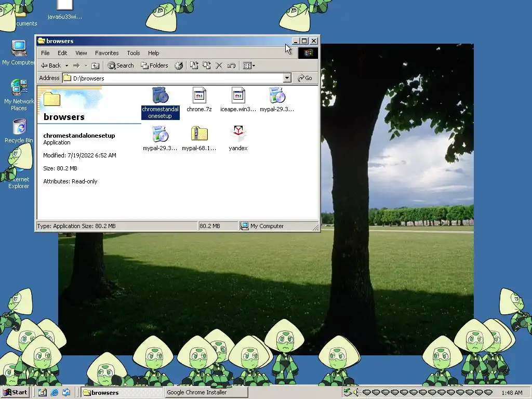The image size is (532, 399).
Task: Open the View menu
Action: point(81,53)
